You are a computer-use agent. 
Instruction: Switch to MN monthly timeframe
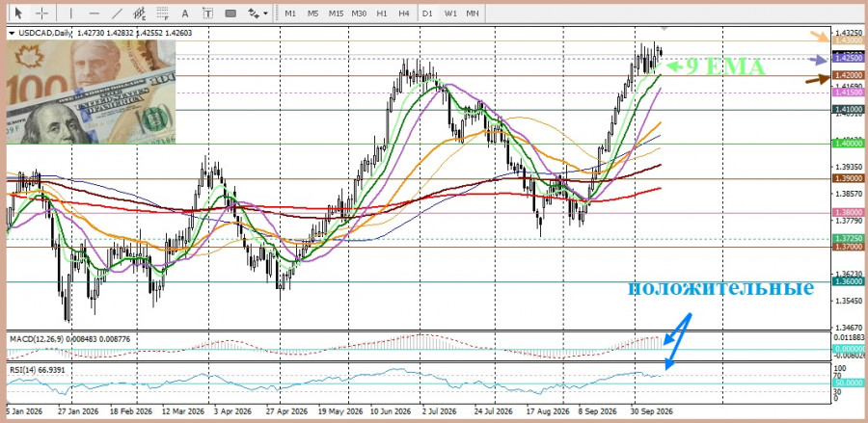(x=473, y=13)
